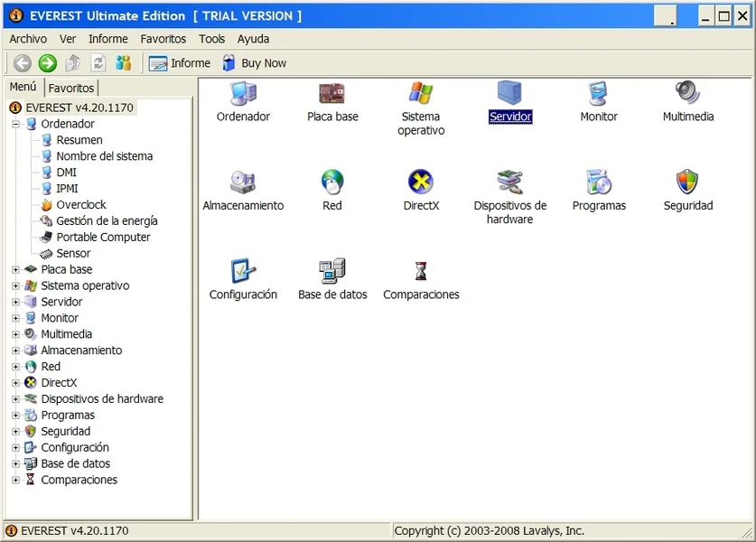Open Dispositivos de hardware icon in main panel

coord(510,182)
